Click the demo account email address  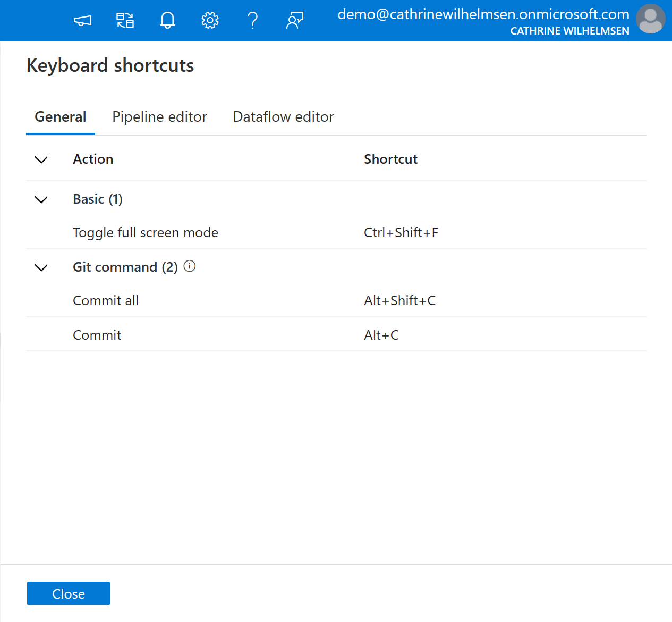(x=483, y=14)
